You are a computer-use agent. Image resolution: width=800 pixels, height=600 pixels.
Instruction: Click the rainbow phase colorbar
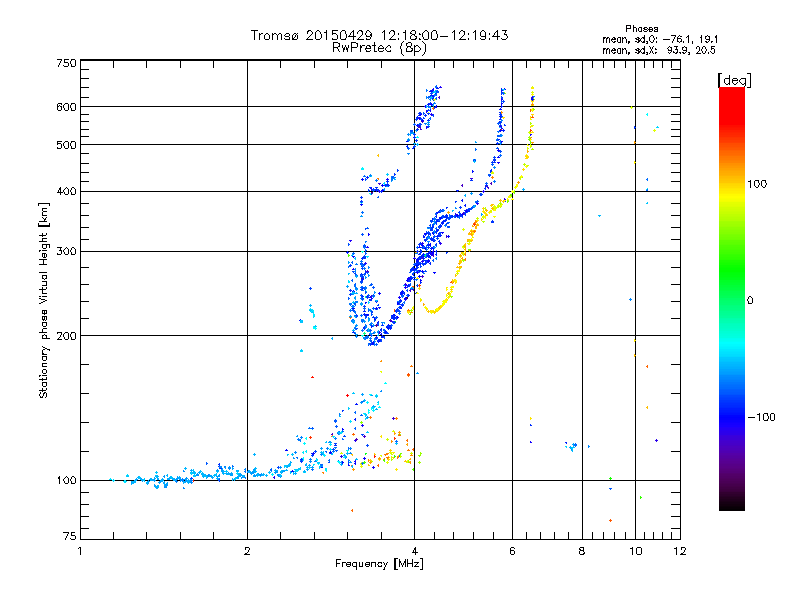732,299
